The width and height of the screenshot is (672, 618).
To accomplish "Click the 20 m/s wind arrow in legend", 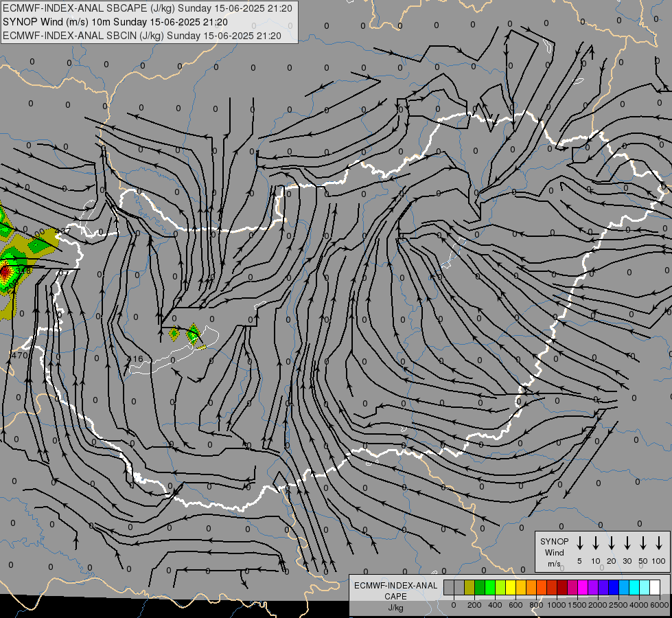I will tap(612, 542).
